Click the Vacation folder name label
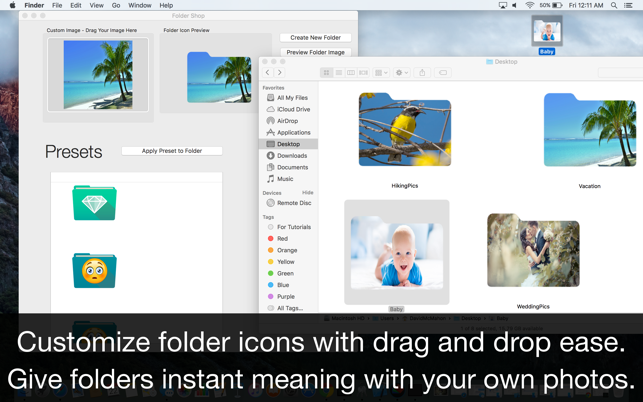 point(590,186)
